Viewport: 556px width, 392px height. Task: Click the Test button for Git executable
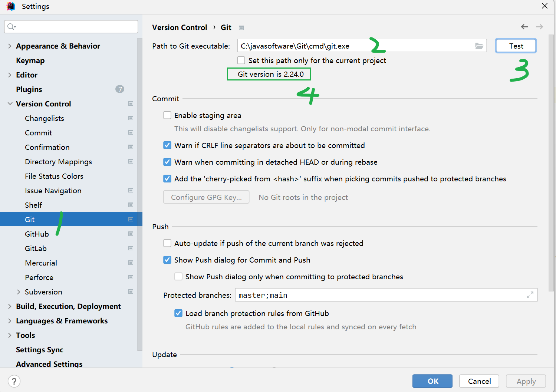tap(516, 46)
